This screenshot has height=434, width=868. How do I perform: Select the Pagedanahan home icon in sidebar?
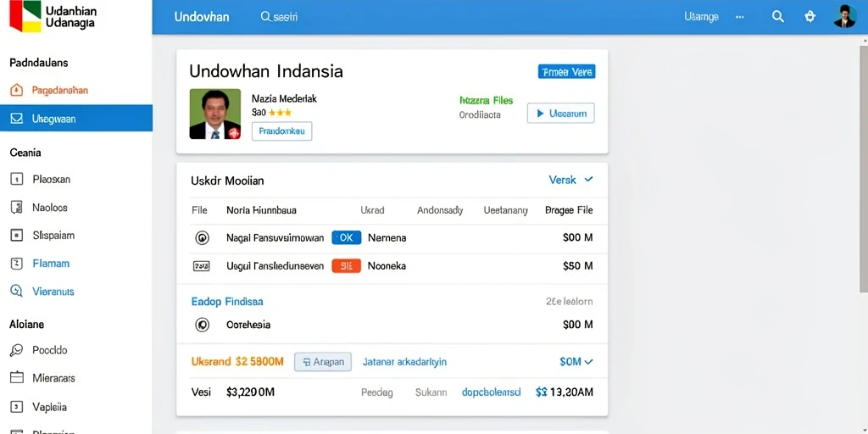(17, 90)
